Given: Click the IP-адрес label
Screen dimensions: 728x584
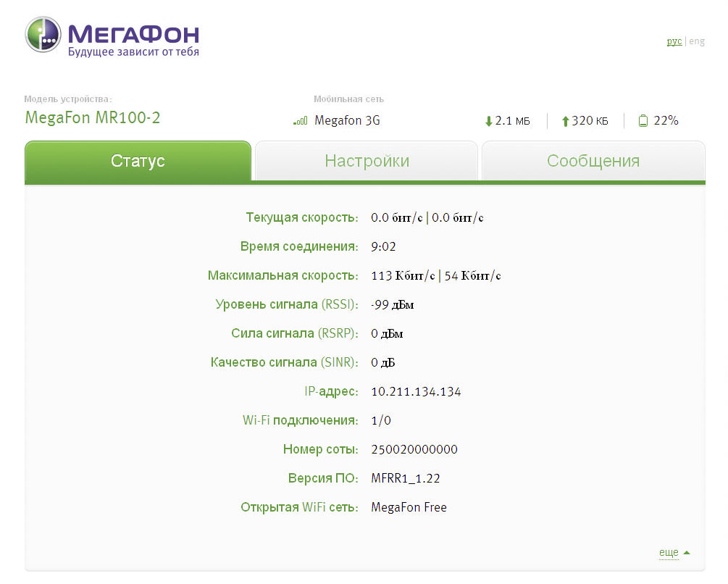Looking at the screenshot, I should [331, 391].
